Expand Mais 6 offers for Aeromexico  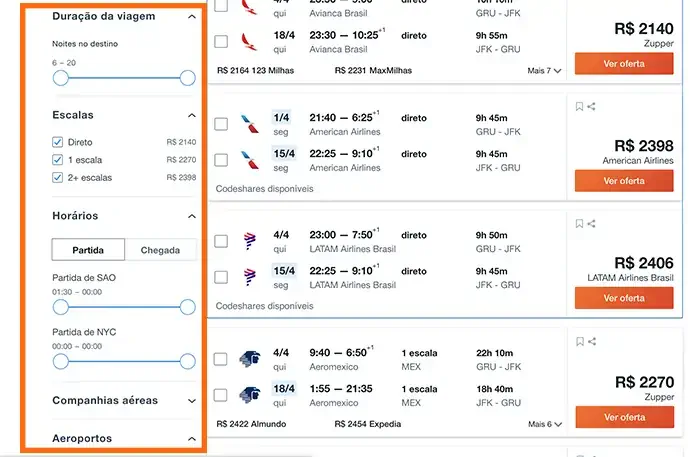[544, 424]
